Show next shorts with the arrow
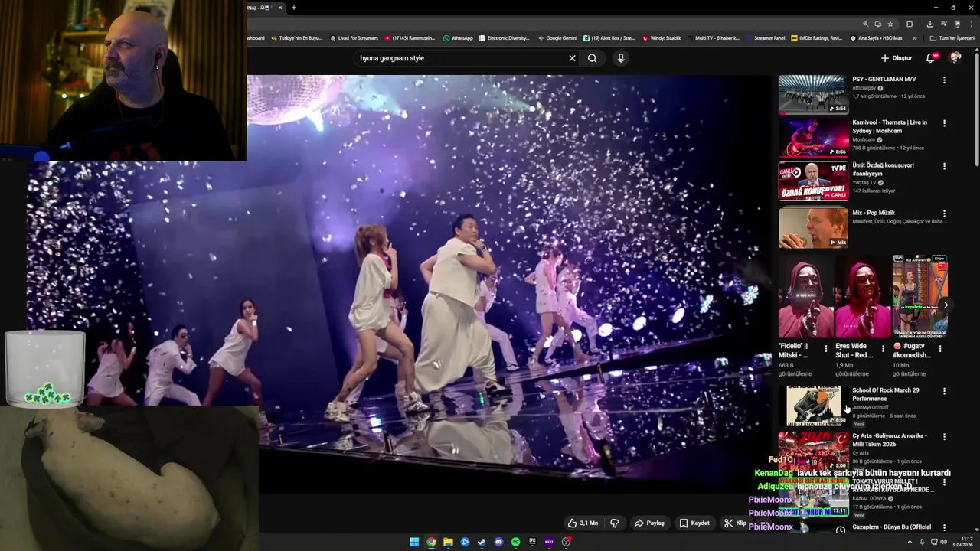Image resolution: width=980 pixels, height=551 pixels. click(x=946, y=305)
